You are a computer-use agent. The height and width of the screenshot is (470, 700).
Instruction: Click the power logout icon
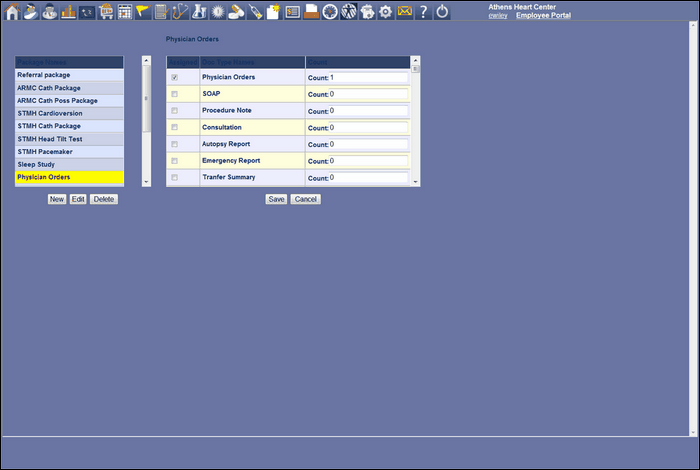[x=443, y=12]
